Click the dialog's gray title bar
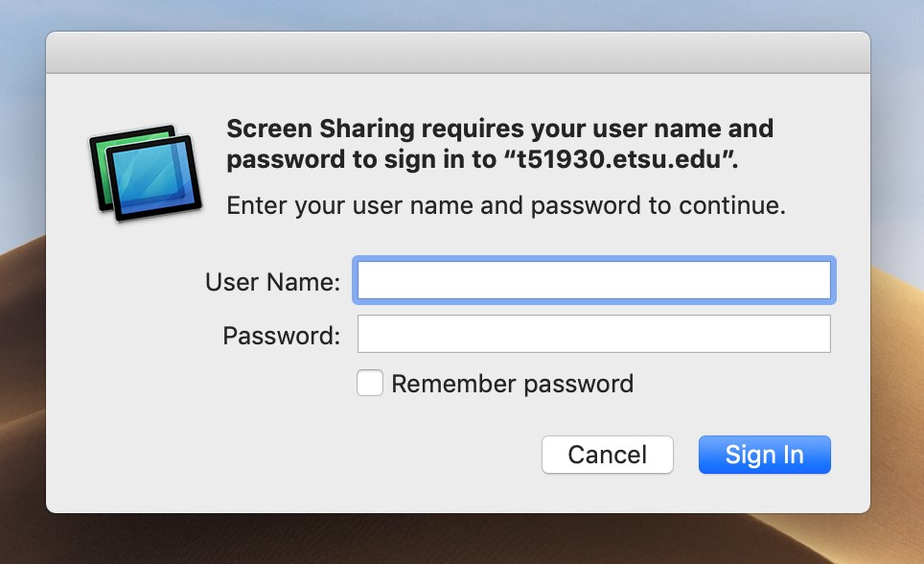924x564 pixels. coord(457,52)
